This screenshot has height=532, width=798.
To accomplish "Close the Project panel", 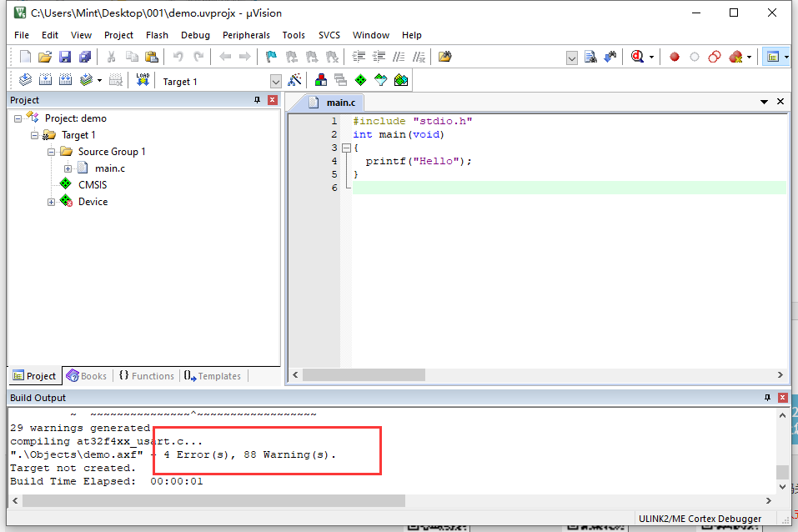I will tap(273, 100).
